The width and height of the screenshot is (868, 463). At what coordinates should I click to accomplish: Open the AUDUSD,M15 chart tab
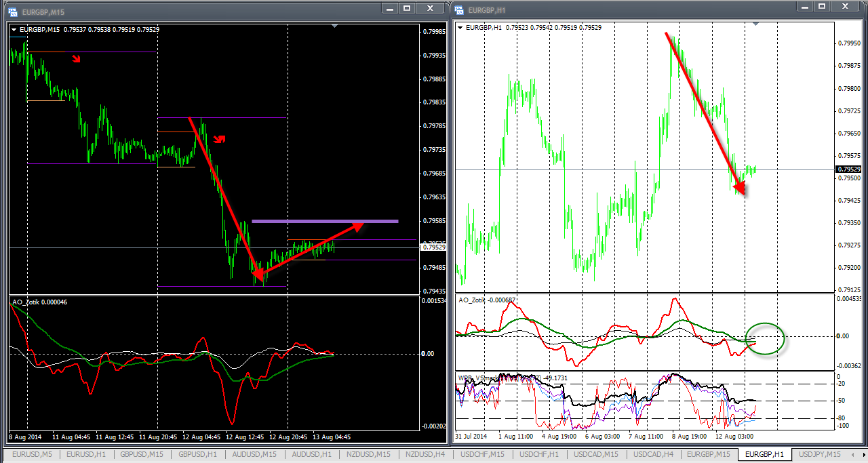point(255,454)
